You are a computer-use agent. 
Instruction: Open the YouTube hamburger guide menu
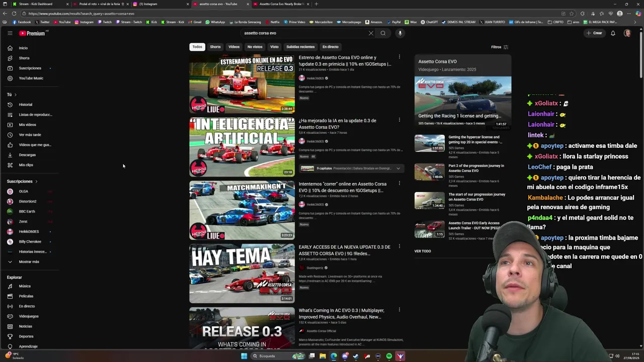coord(10,33)
